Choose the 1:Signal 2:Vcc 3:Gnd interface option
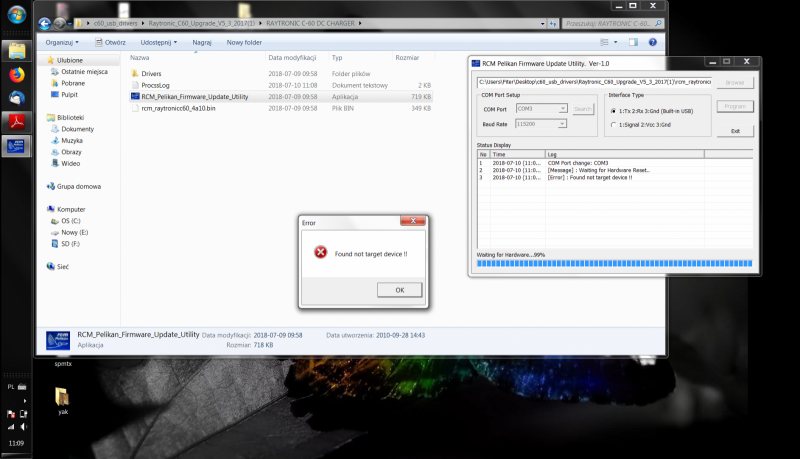This screenshot has width=800, height=459. tap(613, 125)
